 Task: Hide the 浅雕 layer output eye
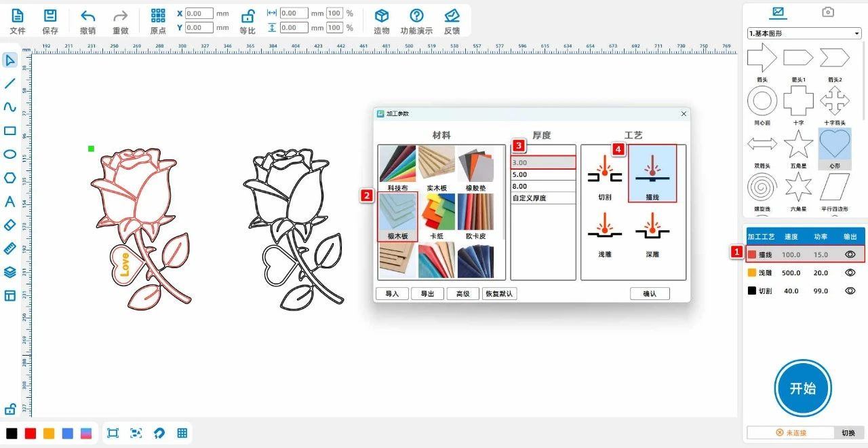pos(850,273)
